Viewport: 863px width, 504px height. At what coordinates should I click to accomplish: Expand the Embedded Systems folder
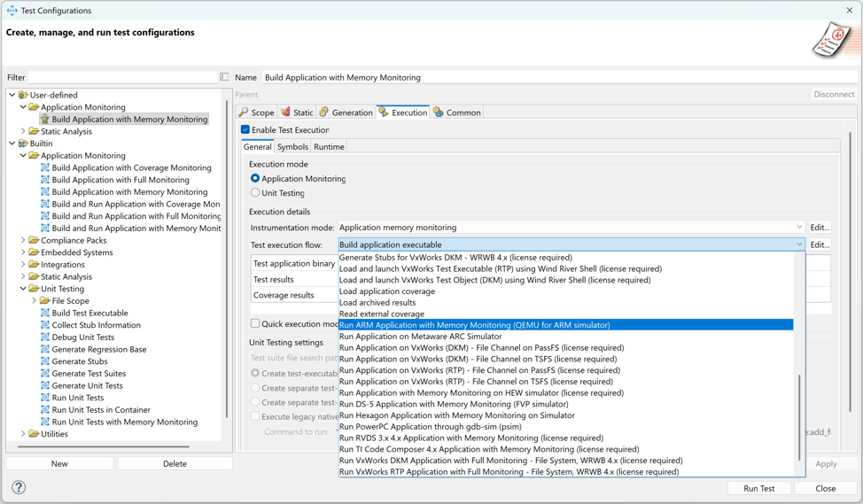tap(23, 252)
